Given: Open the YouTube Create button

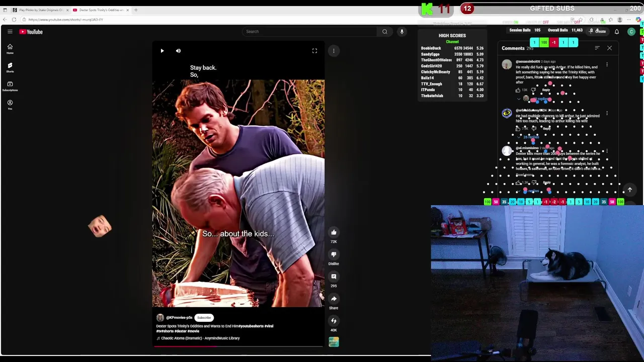Looking at the screenshot, I should pos(598,31).
